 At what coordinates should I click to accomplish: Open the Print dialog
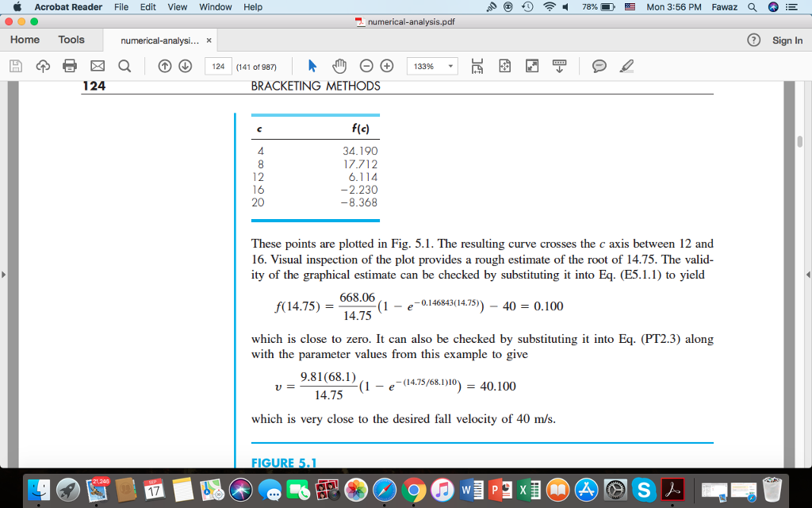[70, 66]
